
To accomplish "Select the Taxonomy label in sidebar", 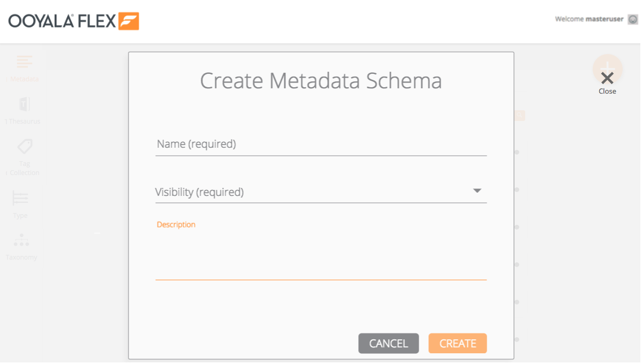I will [22, 257].
